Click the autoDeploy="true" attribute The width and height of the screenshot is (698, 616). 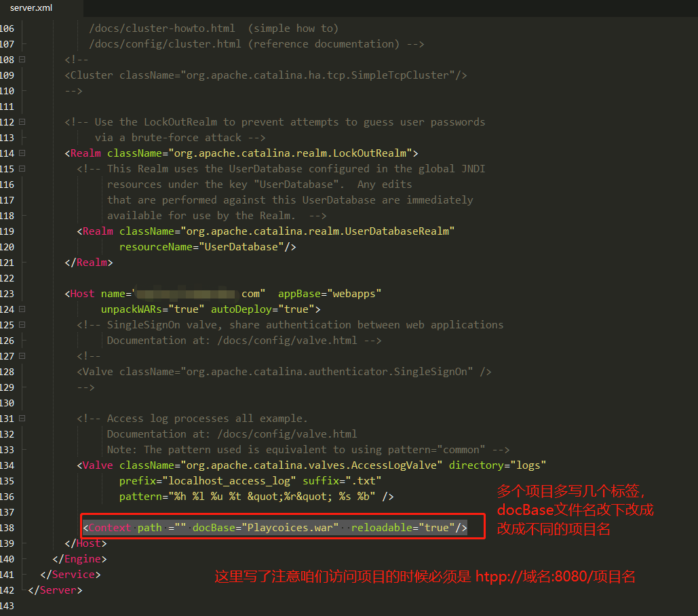tap(263, 309)
